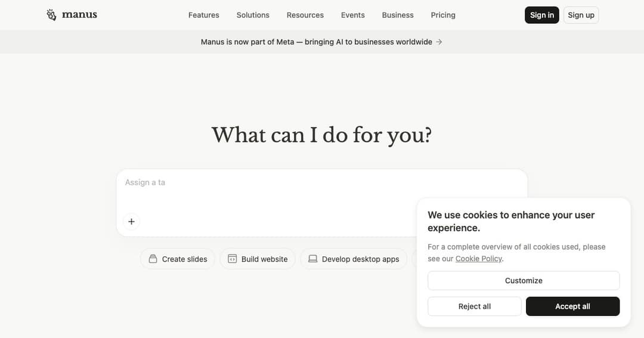Open the Features menu
The image size is (644, 338).
click(x=204, y=15)
